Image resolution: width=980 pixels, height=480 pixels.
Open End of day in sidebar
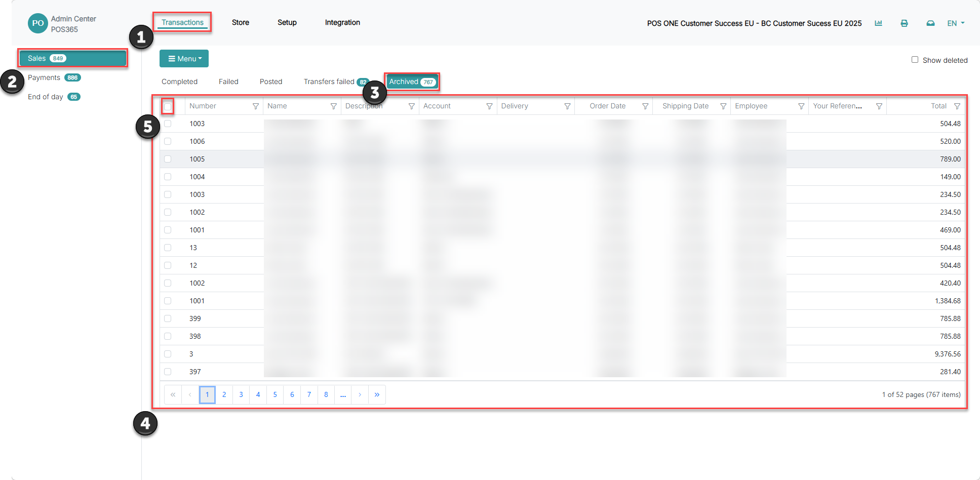tap(54, 97)
